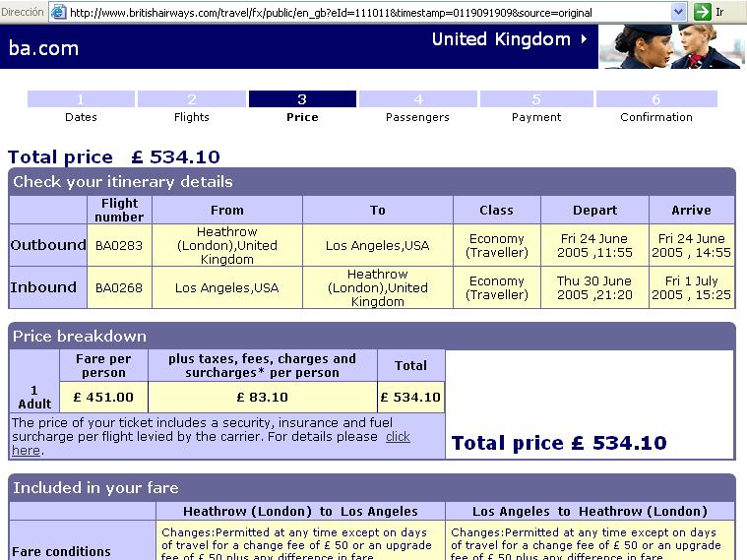747x560 pixels.
Task: Go to step 6 Confirmation
Action: coord(656,107)
